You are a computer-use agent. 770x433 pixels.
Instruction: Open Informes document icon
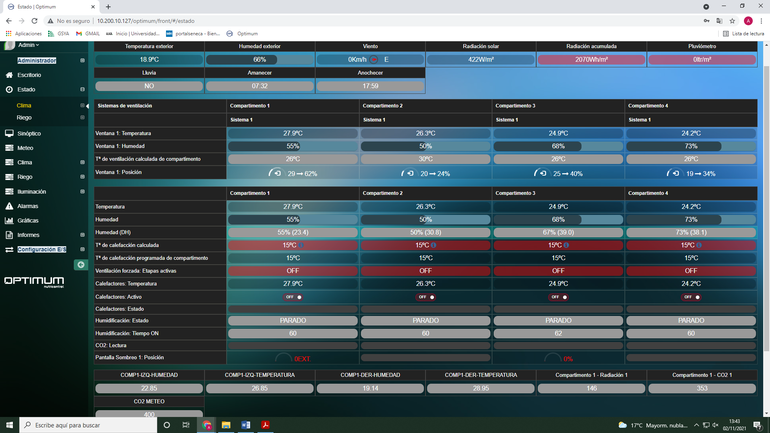9,235
